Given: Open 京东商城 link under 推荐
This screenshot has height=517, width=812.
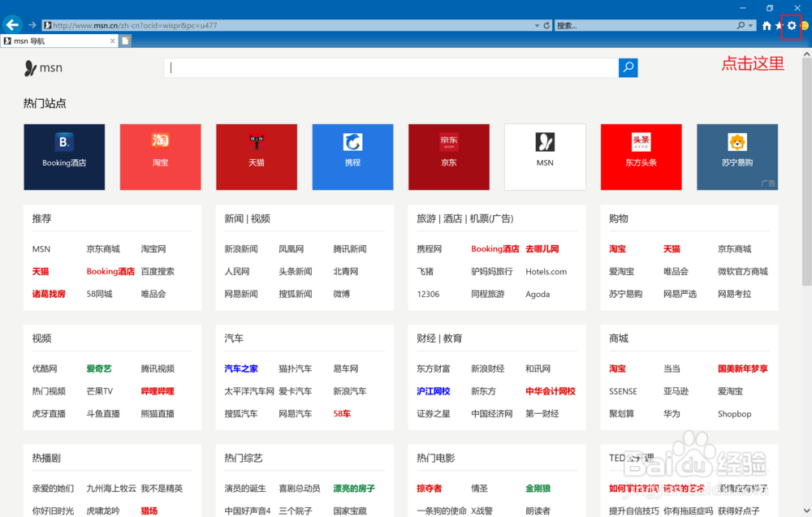Looking at the screenshot, I should point(103,249).
